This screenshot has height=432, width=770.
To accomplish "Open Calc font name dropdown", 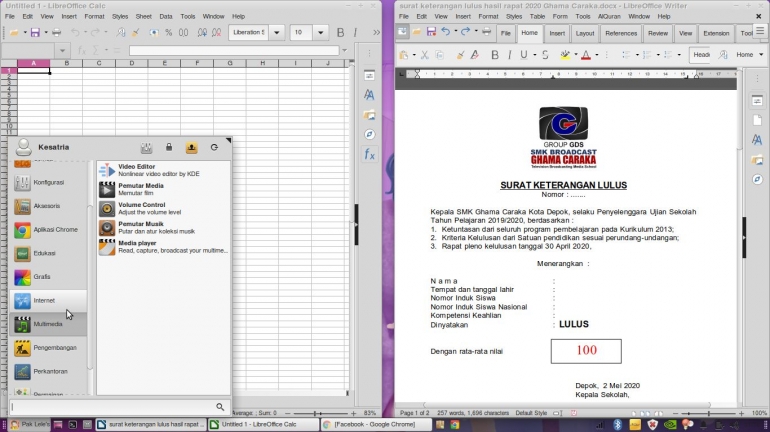I will click(x=276, y=32).
